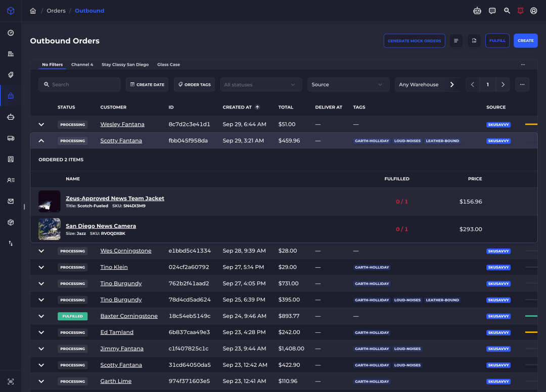Open the table options ellipsis button
Viewport: 546px width, 392px height.
(522, 84)
